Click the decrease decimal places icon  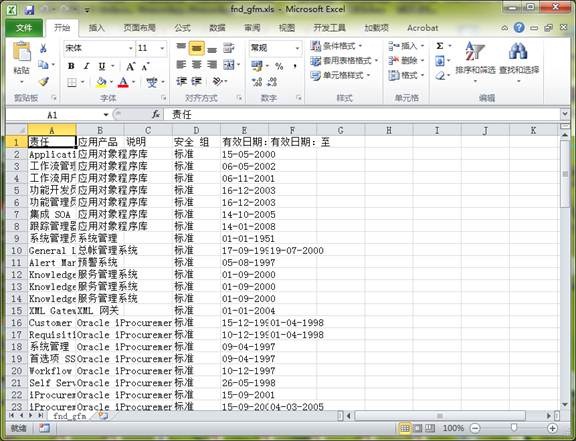click(272, 82)
